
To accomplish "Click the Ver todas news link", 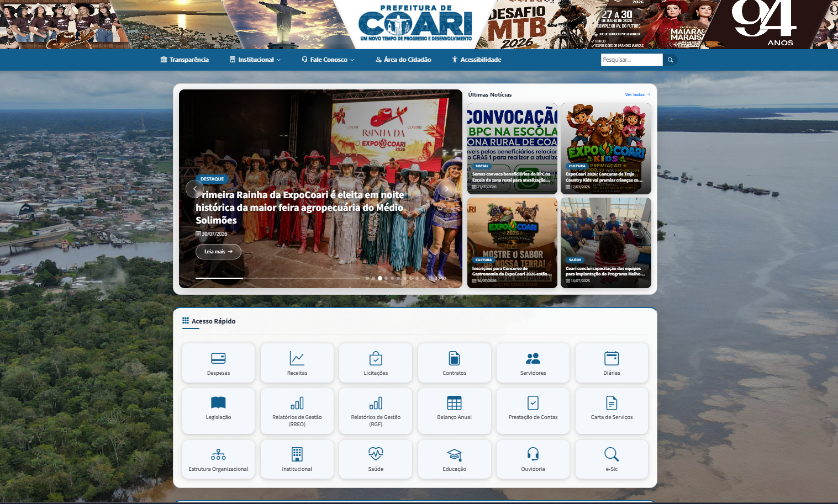I will coord(637,95).
